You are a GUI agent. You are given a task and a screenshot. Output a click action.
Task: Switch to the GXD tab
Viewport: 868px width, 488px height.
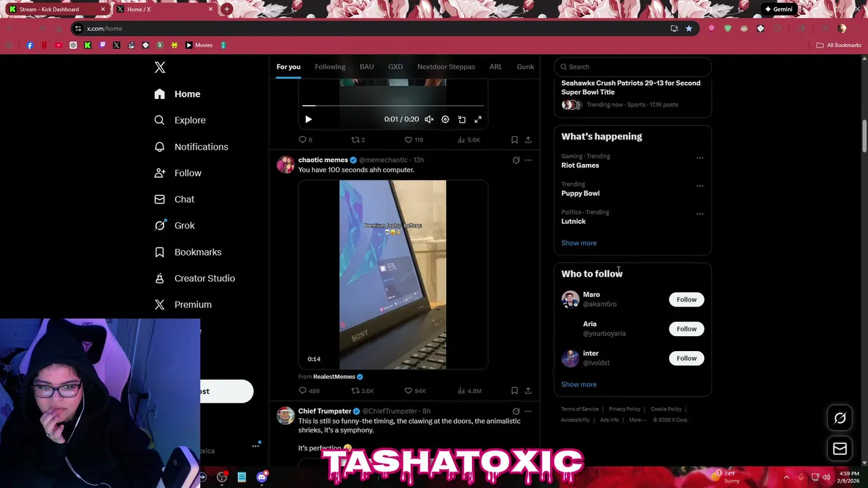[x=395, y=66]
